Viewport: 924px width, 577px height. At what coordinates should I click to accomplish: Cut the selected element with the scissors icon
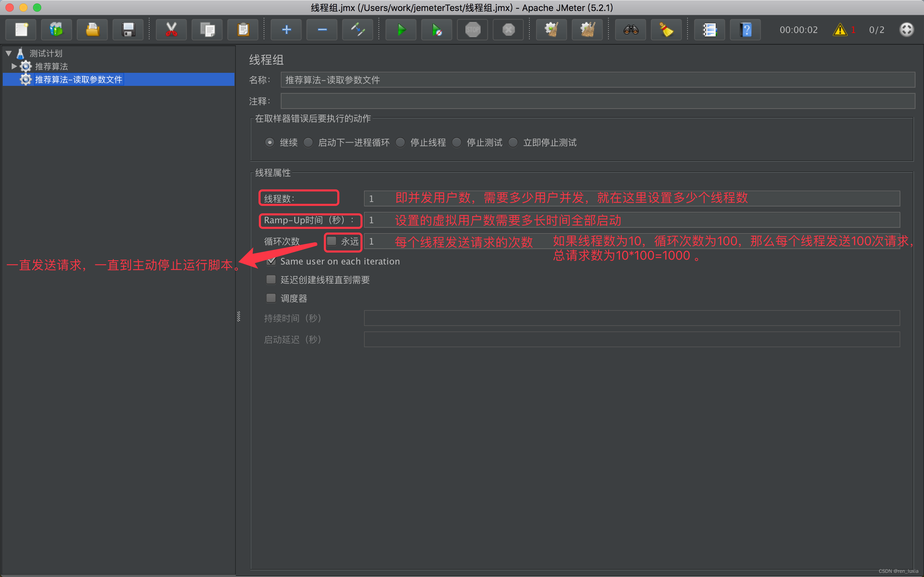tap(171, 30)
